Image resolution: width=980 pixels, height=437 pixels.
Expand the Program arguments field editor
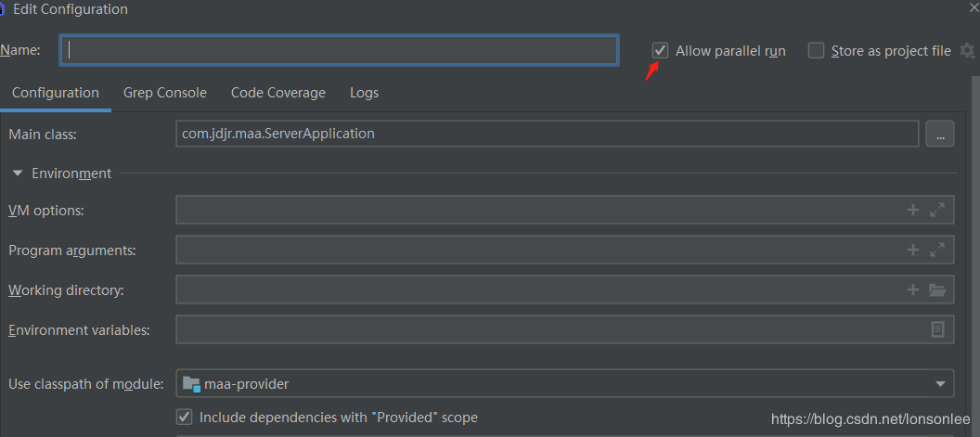coord(937,250)
